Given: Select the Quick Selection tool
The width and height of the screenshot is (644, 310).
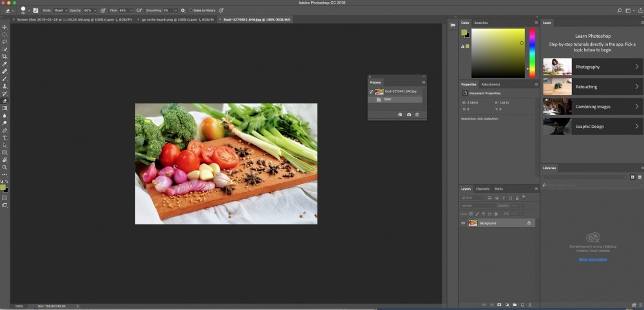Looking at the screenshot, I should (5, 50).
